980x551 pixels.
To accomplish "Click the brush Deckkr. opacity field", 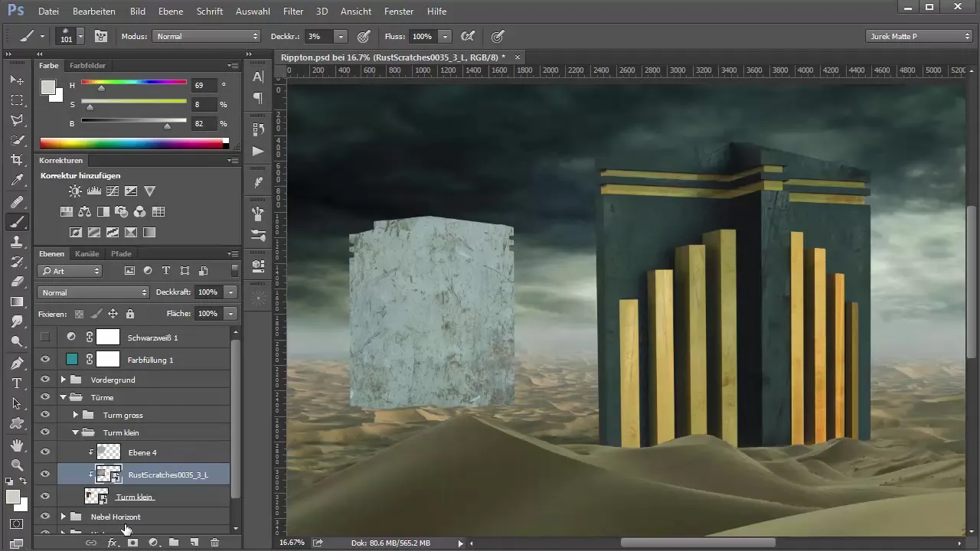I will pyautogui.click(x=318, y=36).
